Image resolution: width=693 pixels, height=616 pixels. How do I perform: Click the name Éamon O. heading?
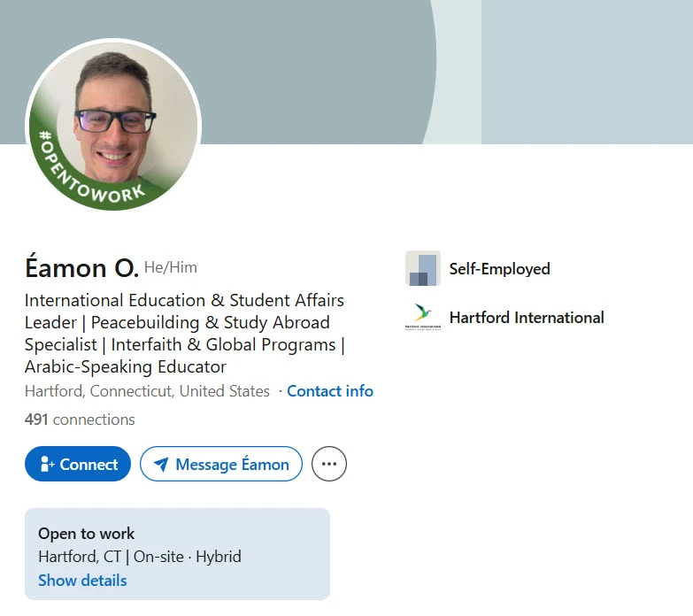[x=81, y=268]
